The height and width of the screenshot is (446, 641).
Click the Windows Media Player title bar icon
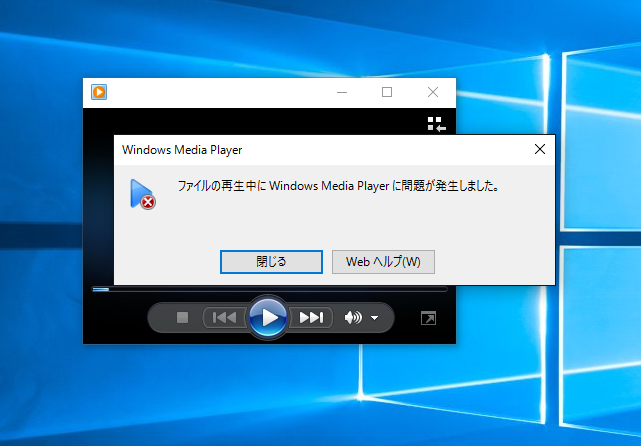pyautogui.click(x=99, y=92)
